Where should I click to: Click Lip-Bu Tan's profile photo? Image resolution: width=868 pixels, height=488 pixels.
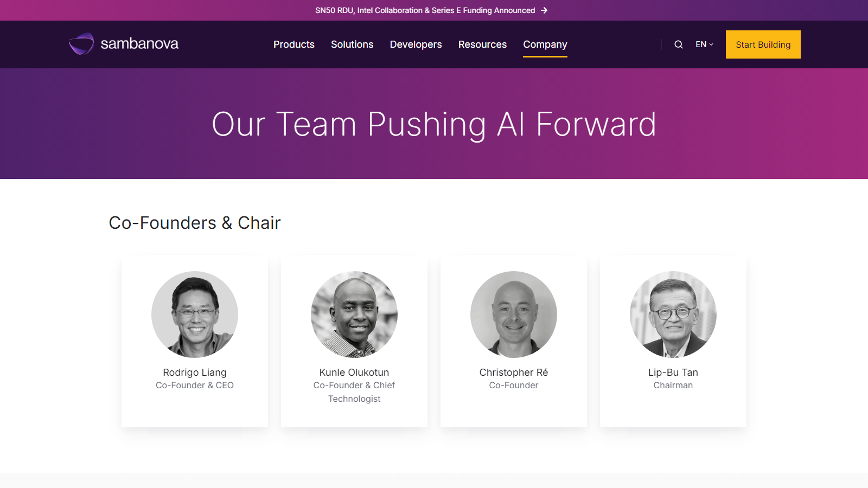673,314
